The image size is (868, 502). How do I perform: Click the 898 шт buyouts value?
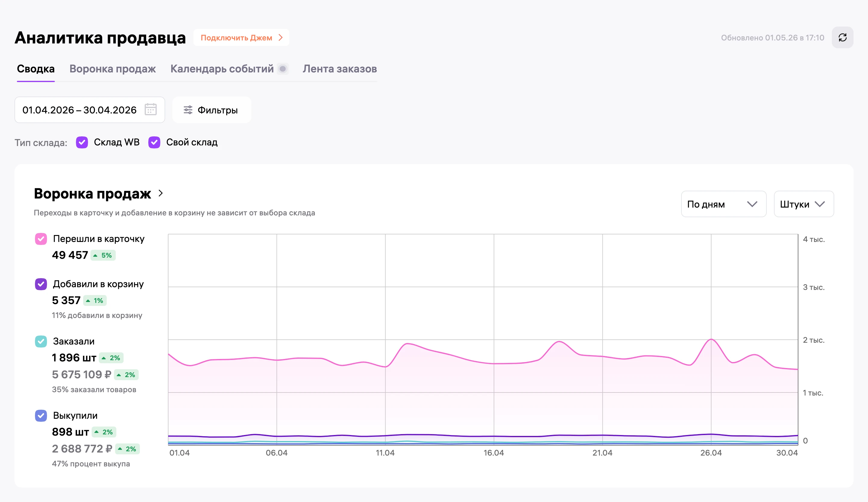pos(70,432)
